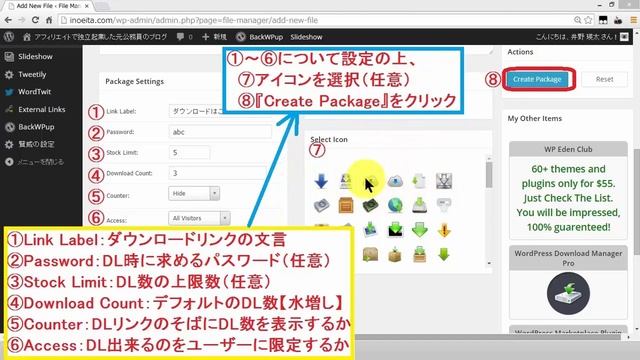Screen dimensions: 640x360
Task: Visit the blog site name link in admin bar
Action: [x=95, y=37]
